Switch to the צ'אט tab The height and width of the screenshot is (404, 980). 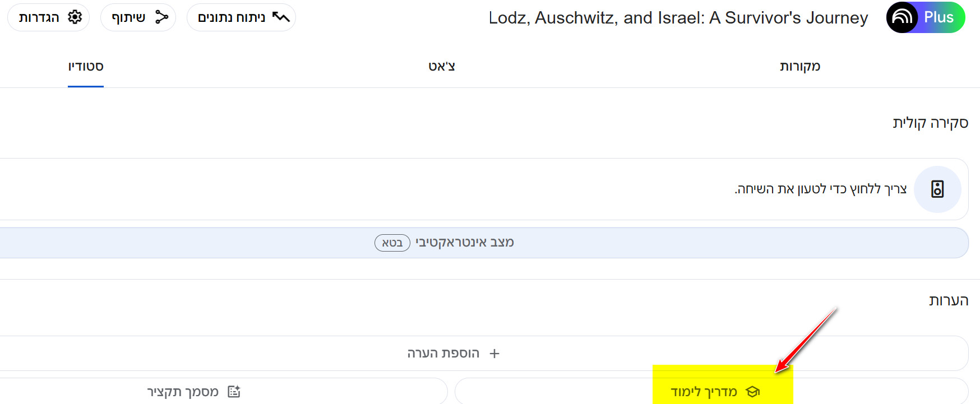[442, 66]
